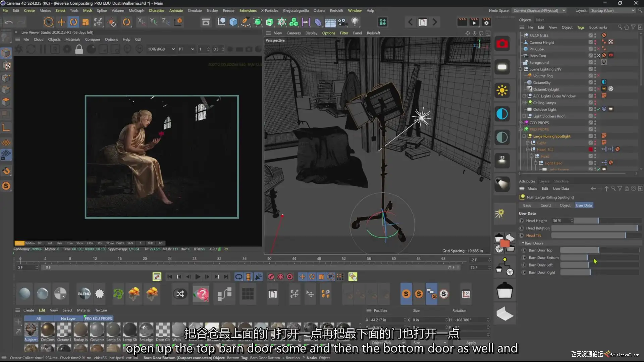Click the Octane IES light icon
The width and height of the screenshot is (644, 362).
tap(502, 160)
